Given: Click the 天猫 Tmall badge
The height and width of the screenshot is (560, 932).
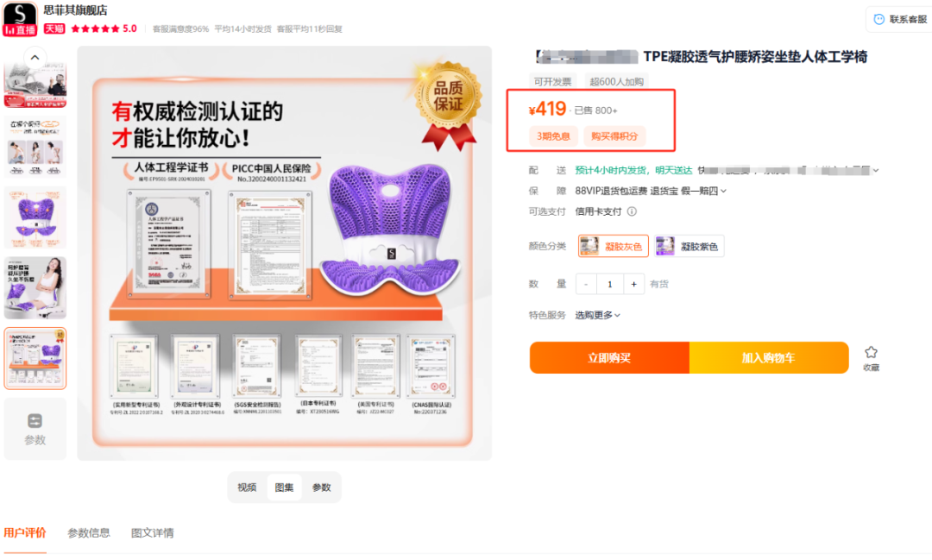Looking at the screenshot, I should click(54, 28).
